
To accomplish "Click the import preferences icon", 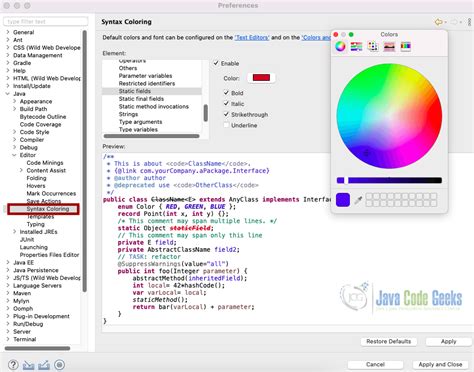I will (x=28, y=365).
